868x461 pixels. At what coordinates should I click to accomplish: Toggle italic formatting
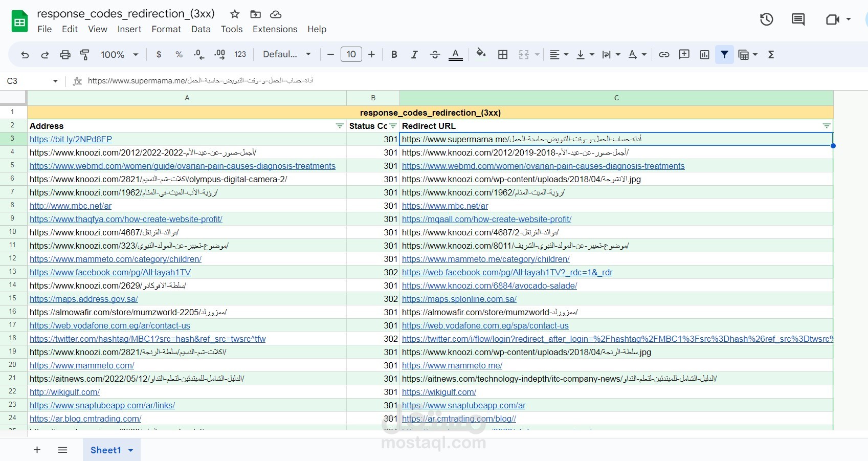coord(414,55)
